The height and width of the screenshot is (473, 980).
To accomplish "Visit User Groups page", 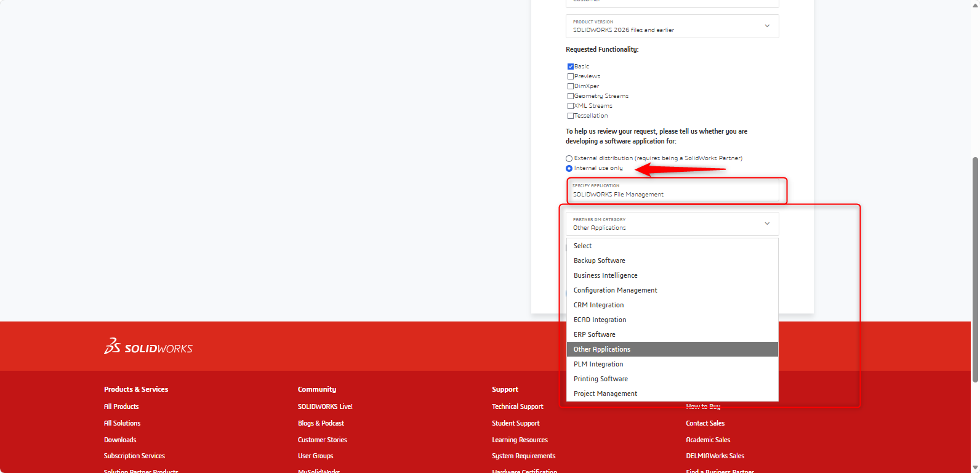I will point(315,456).
